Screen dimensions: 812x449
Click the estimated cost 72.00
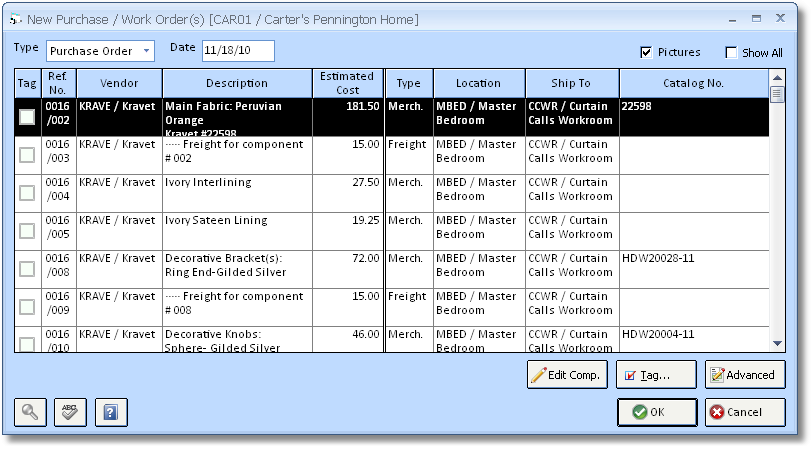(x=366, y=258)
